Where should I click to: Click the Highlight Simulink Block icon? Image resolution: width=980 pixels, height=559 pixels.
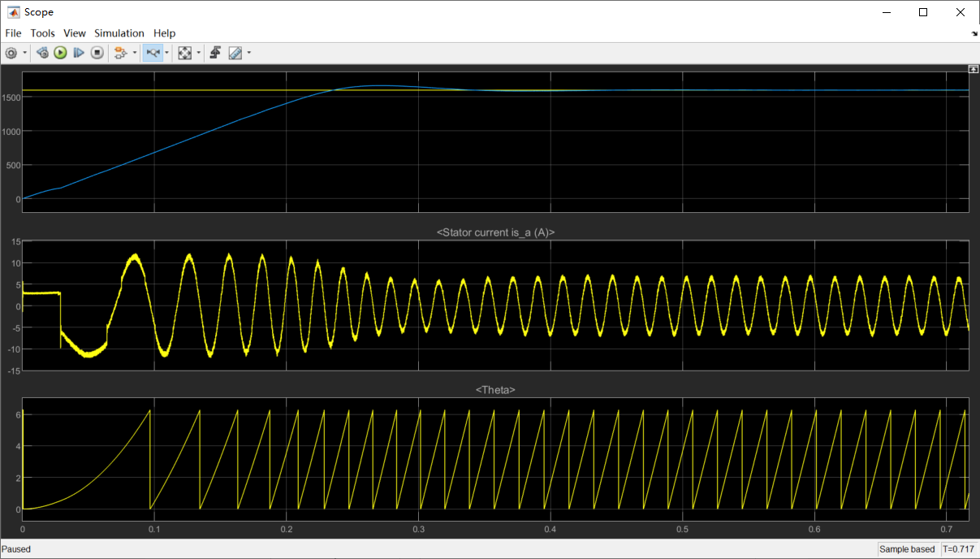tap(120, 53)
